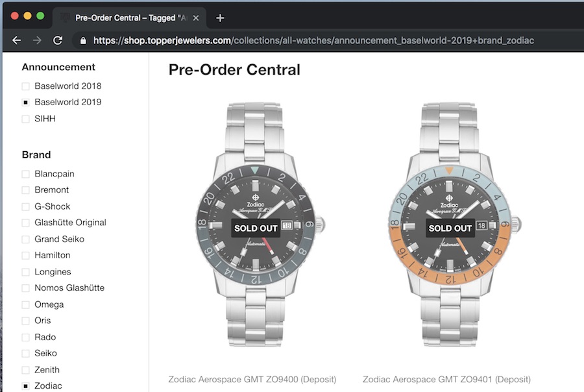
Task: Check the SIHH announcement filter
Action: 26,119
